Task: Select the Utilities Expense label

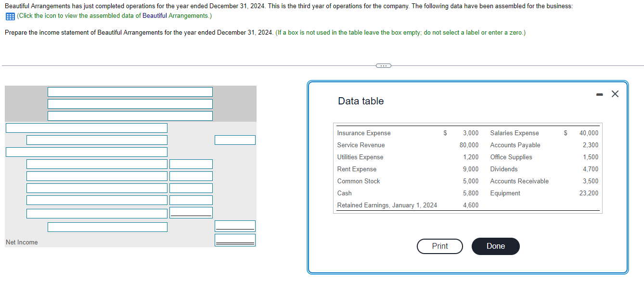Action: click(361, 157)
